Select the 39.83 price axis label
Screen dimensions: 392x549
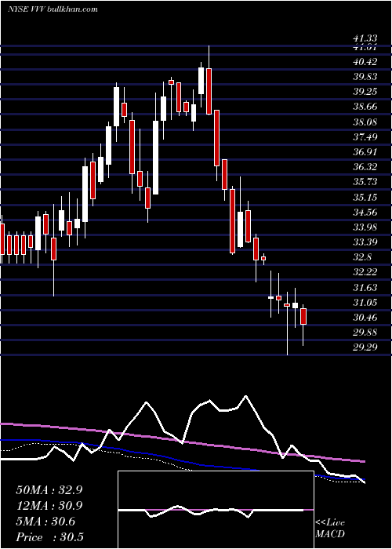tap(365, 77)
